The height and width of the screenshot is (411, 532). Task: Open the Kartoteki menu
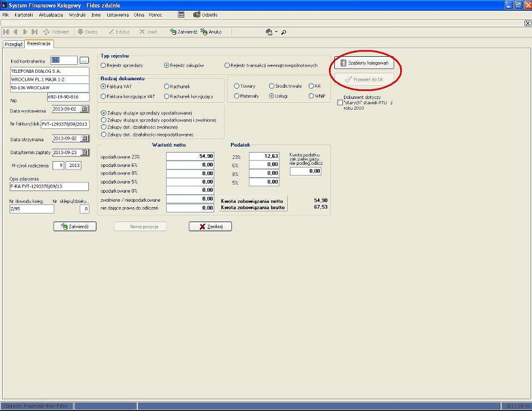pos(24,15)
